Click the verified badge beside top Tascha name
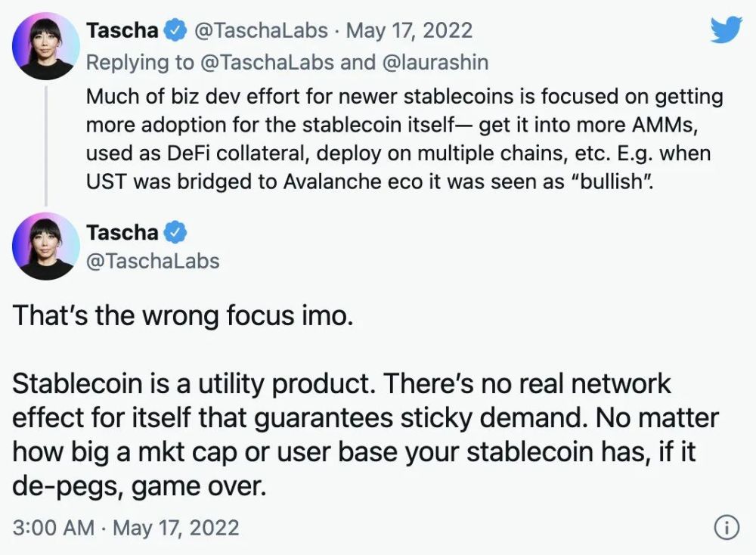The image size is (756, 555). tap(175, 31)
